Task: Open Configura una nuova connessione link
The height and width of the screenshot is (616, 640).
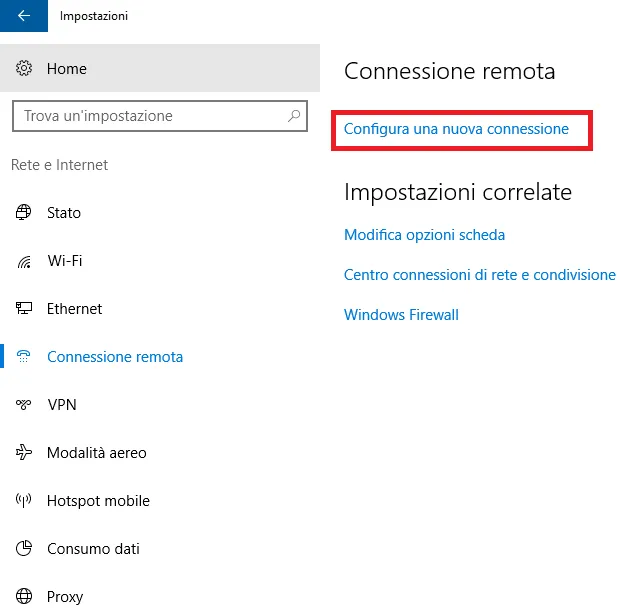Action: [x=456, y=129]
